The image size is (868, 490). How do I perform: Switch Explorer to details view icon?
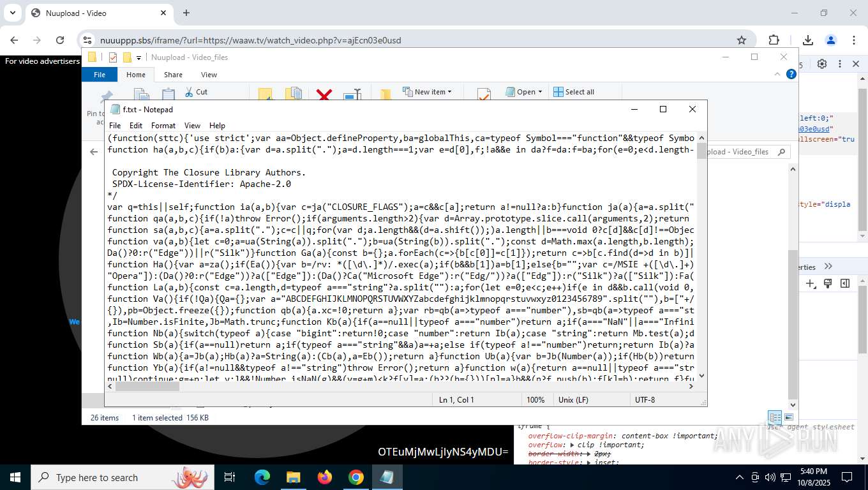(774, 417)
